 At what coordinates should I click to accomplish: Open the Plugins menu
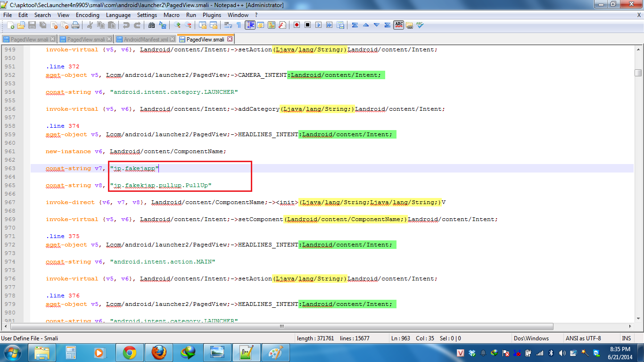pyautogui.click(x=212, y=15)
